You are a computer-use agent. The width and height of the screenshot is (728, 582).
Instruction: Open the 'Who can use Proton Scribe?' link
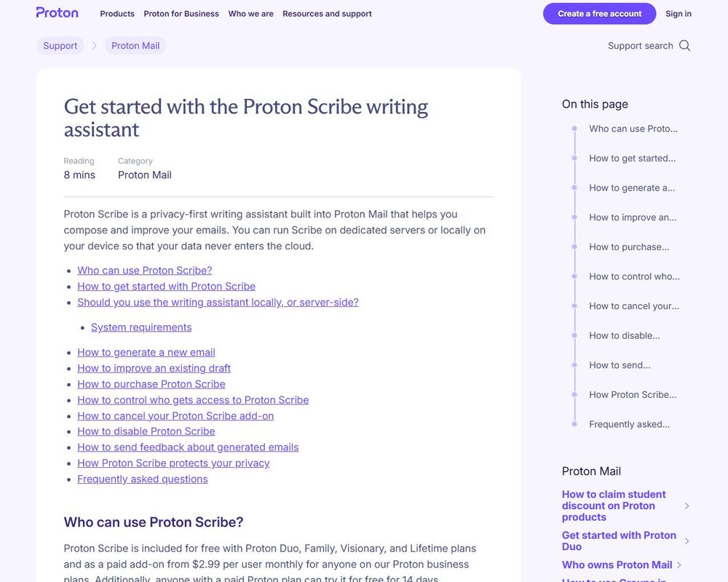coord(144,270)
